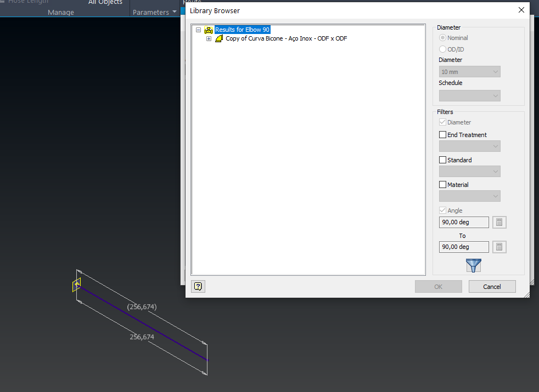Close the Library Browser dialog
This screenshot has width=539, height=392.
pyautogui.click(x=521, y=10)
